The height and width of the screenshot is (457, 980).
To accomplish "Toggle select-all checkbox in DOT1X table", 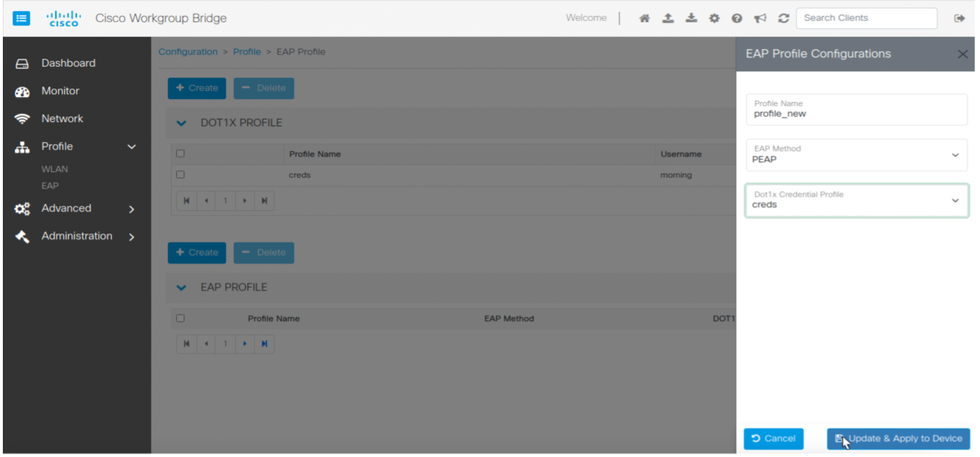I will click(181, 154).
